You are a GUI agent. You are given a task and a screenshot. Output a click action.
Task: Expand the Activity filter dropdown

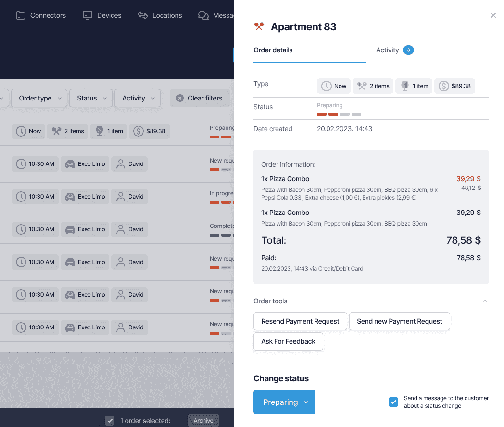click(138, 98)
